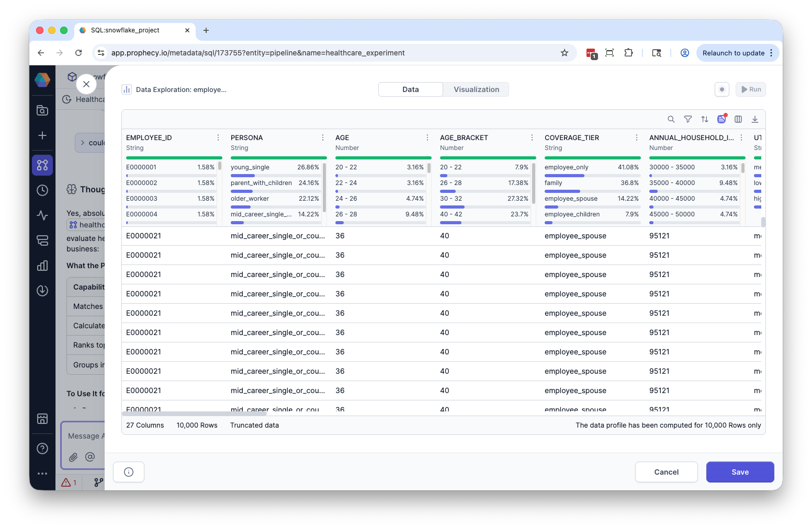Click the Run button
812x529 pixels.
point(751,89)
